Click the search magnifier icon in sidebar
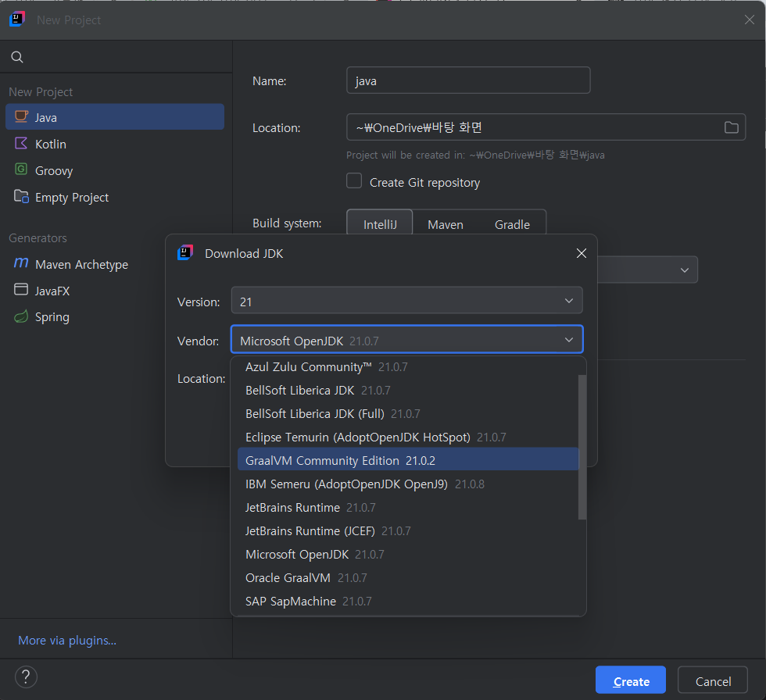Viewport: 766px width, 700px height. (17, 57)
